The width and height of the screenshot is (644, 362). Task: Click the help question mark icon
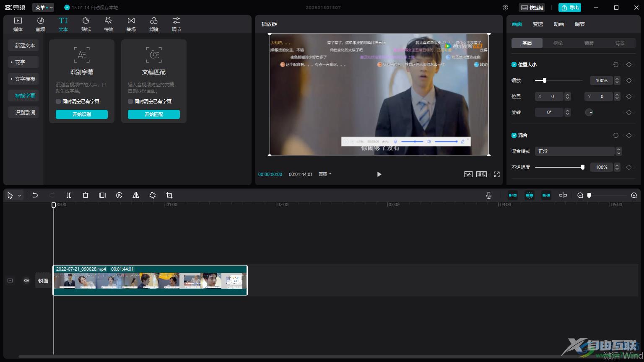click(505, 8)
